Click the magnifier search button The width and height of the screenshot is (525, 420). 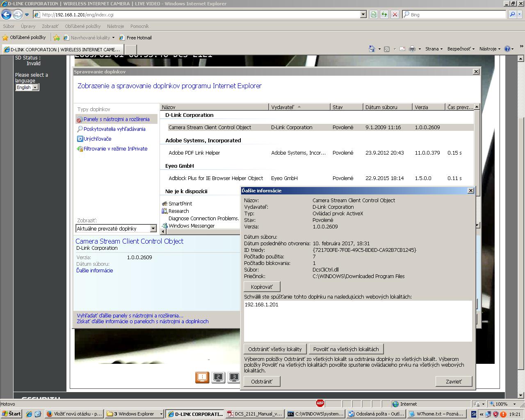pyautogui.click(x=512, y=15)
